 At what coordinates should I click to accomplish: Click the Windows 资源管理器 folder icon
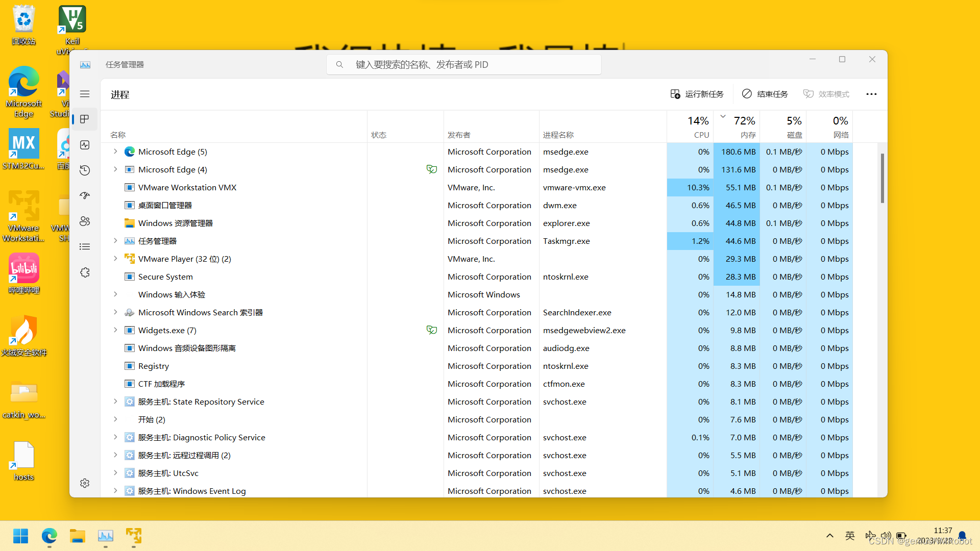(130, 223)
